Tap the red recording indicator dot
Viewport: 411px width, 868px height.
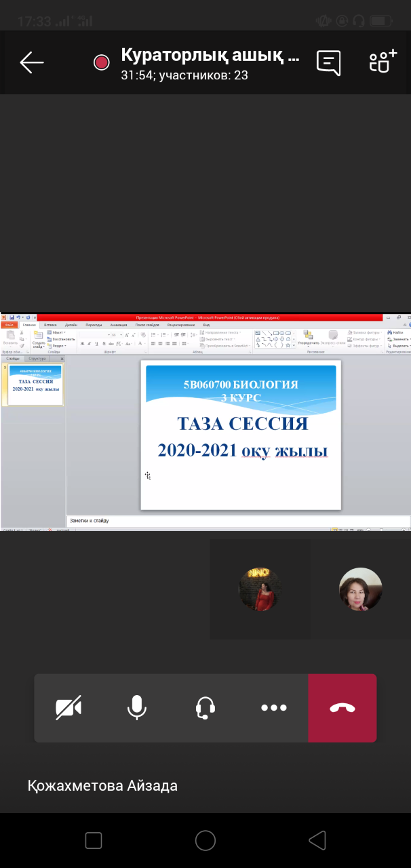(x=101, y=63)
